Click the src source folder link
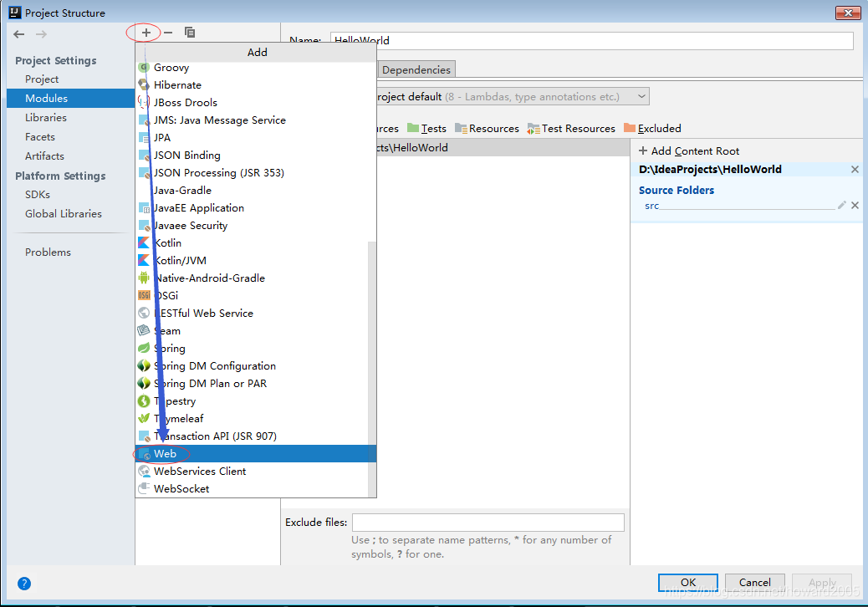 (652, 206)
